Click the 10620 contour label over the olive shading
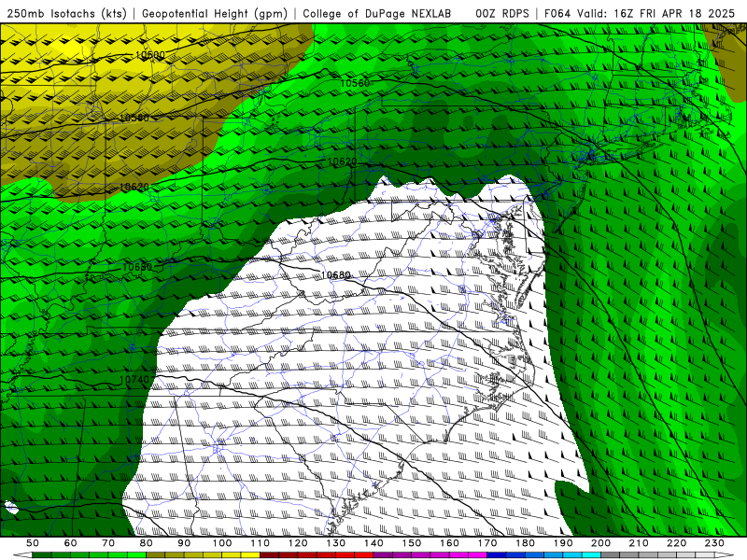The height and width of the screenshot is (560, 747). (x=134, y=188)
